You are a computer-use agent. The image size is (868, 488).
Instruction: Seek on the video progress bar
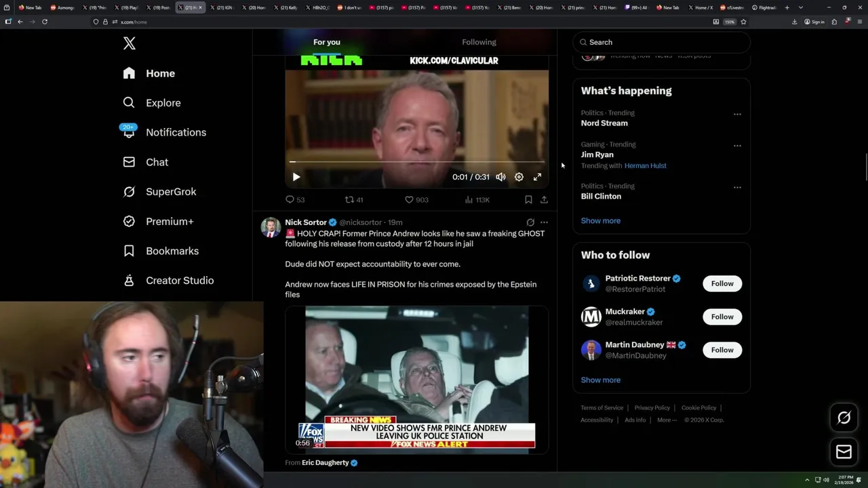point(416,162)
